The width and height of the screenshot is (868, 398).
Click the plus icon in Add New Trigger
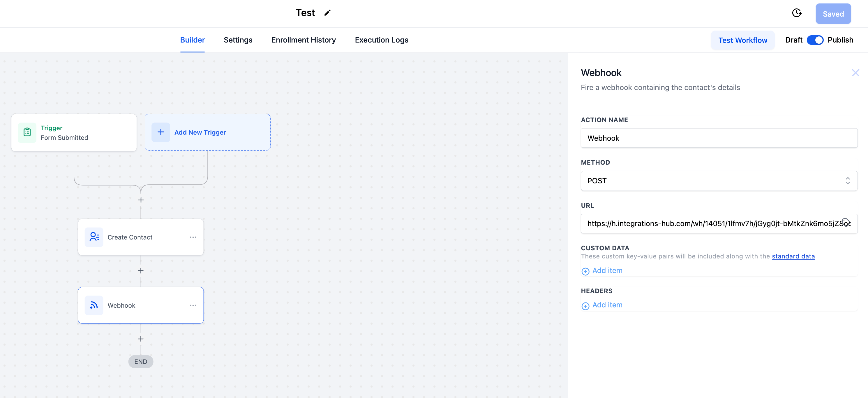click(161, 132)
